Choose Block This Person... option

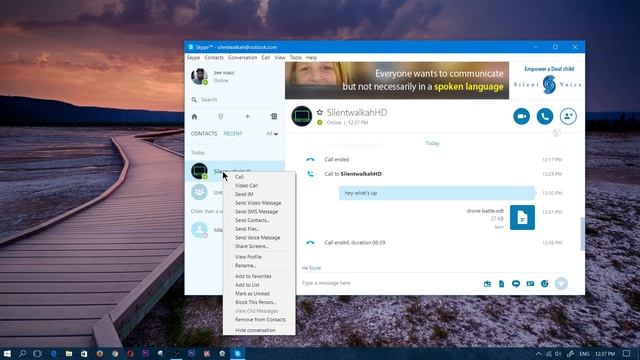click(x=259, y=302)
